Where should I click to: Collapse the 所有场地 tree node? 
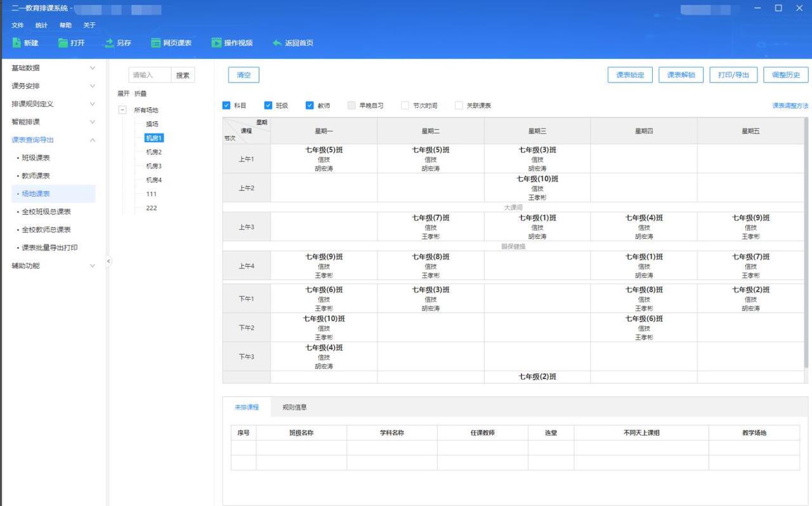click(122, 110)
